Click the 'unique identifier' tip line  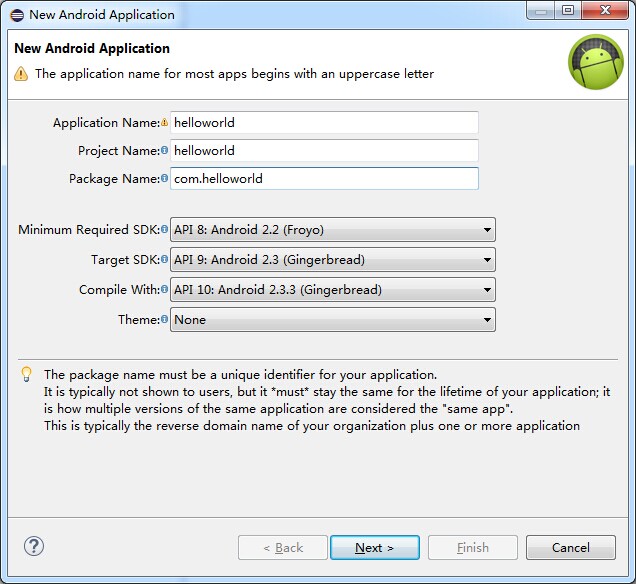pos(240,375)
